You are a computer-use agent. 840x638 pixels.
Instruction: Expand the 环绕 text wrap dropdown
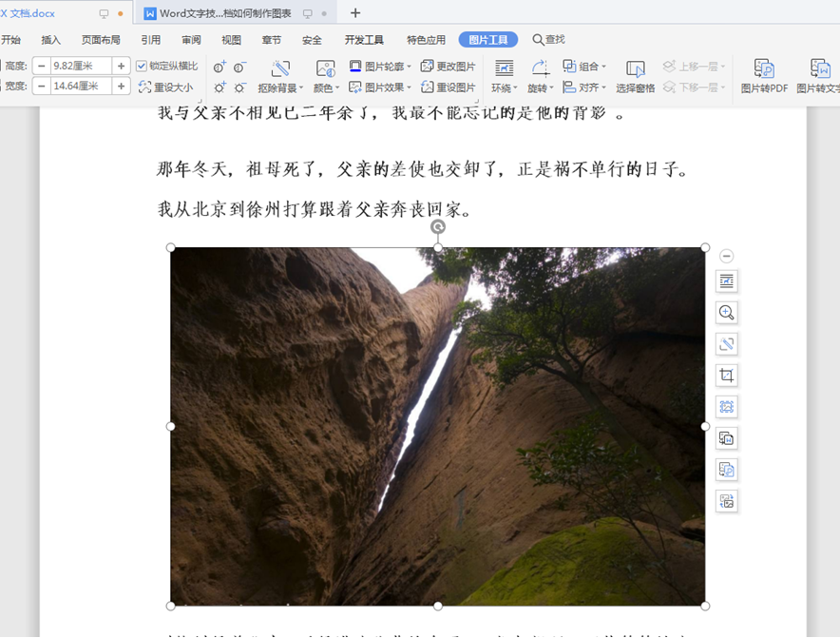pyautogui.click(x=505, y=86)
